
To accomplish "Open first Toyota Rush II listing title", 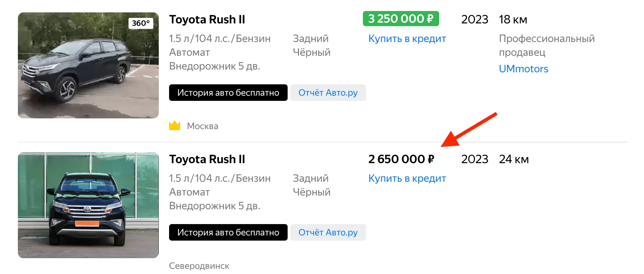I will coord(207,20).
